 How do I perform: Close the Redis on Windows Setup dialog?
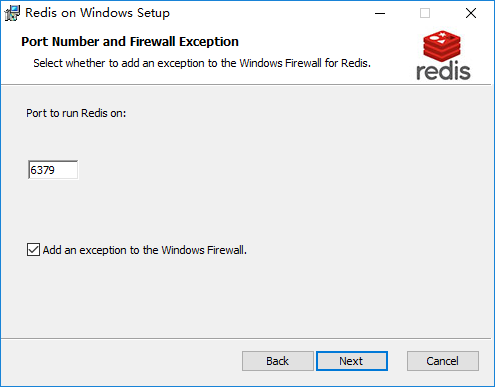point(471,13)
